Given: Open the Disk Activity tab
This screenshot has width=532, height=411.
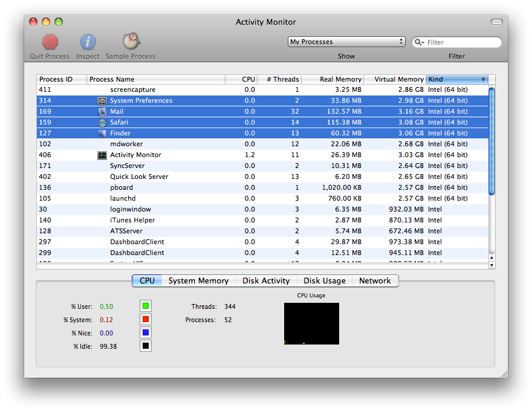Looking at the screenshot, I should coord(266,281).
